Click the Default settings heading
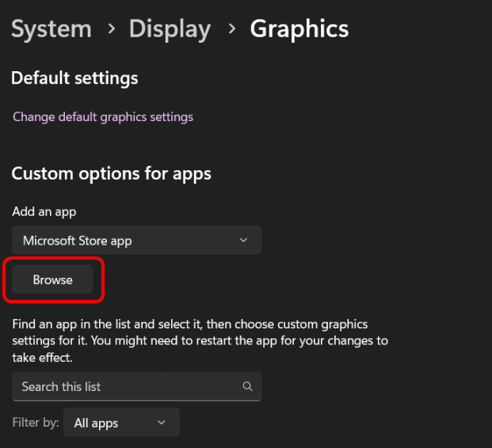The height and width of the screenshot is (448, 492). tap(74, 78)
